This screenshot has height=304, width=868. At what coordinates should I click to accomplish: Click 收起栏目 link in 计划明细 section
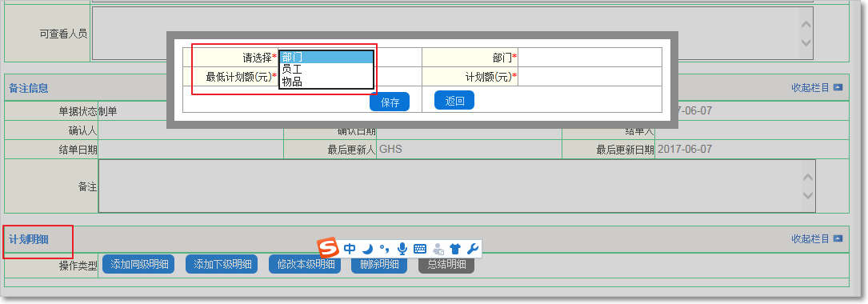pyautogui.click(x=810, y=238)
